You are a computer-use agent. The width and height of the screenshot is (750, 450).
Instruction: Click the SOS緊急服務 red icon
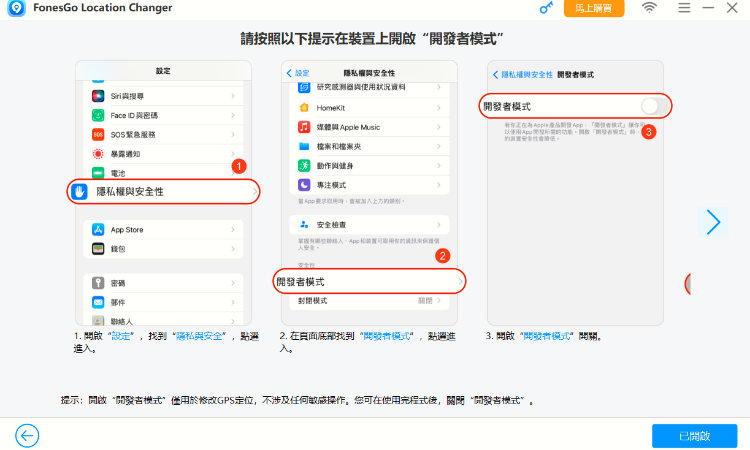[98, 135]
